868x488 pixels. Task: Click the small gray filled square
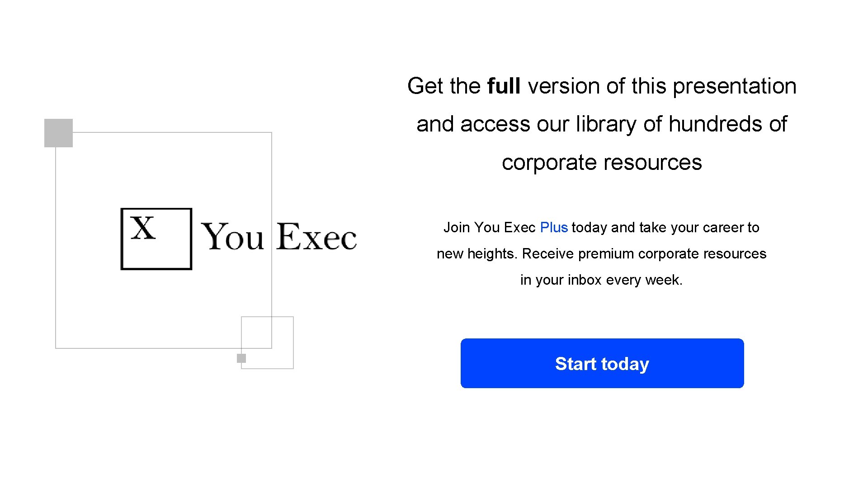point(241,358)
